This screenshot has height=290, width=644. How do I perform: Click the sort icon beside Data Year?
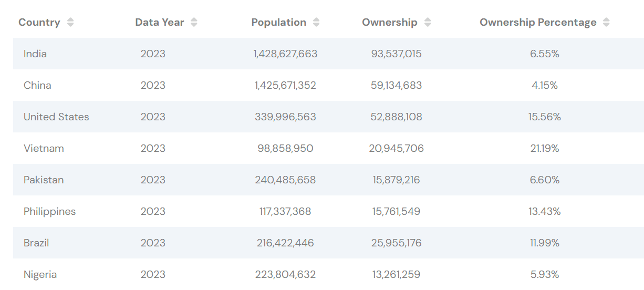tap(194, 23)
